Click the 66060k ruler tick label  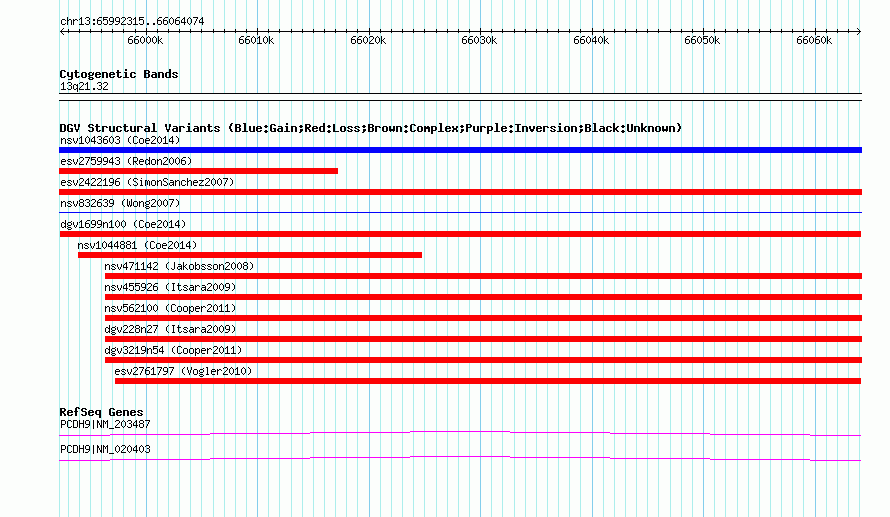pos(814,40)
